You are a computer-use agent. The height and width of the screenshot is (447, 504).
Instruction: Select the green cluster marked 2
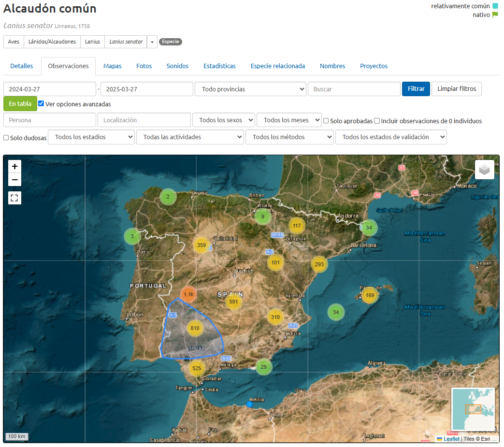click(168, 197)
